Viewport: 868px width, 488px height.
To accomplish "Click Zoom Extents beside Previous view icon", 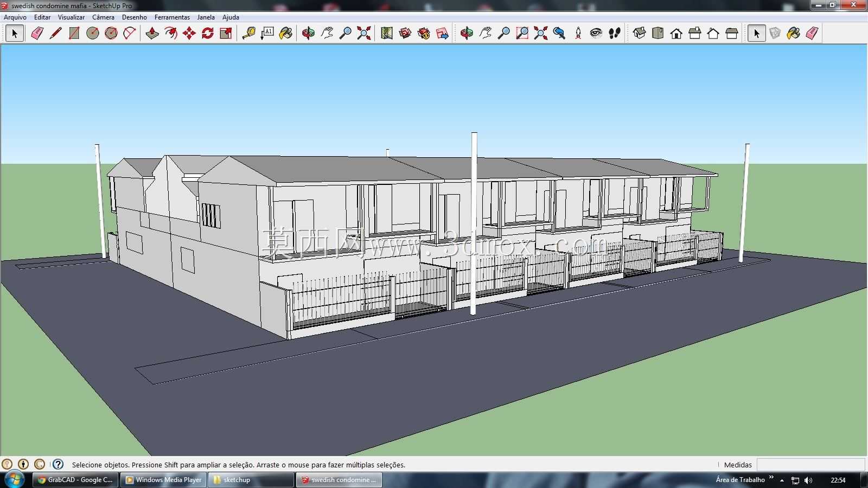I will click(x=540, y=33).
